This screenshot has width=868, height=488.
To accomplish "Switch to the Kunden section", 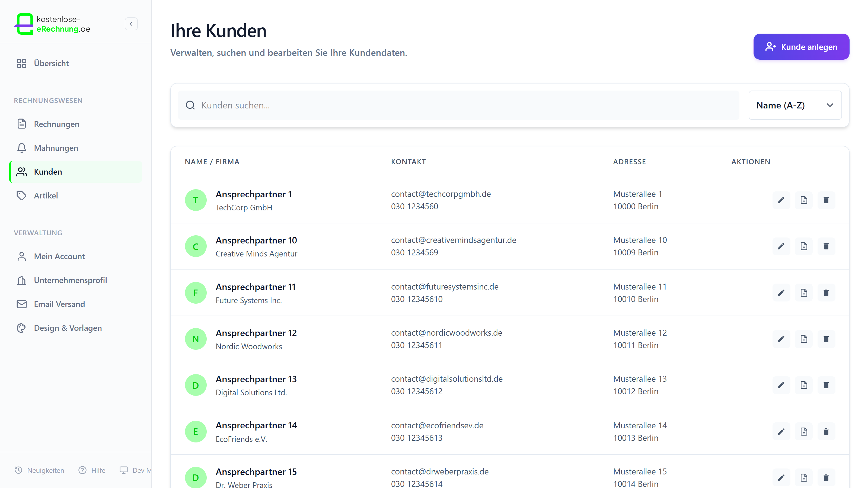I will [47, 171].
